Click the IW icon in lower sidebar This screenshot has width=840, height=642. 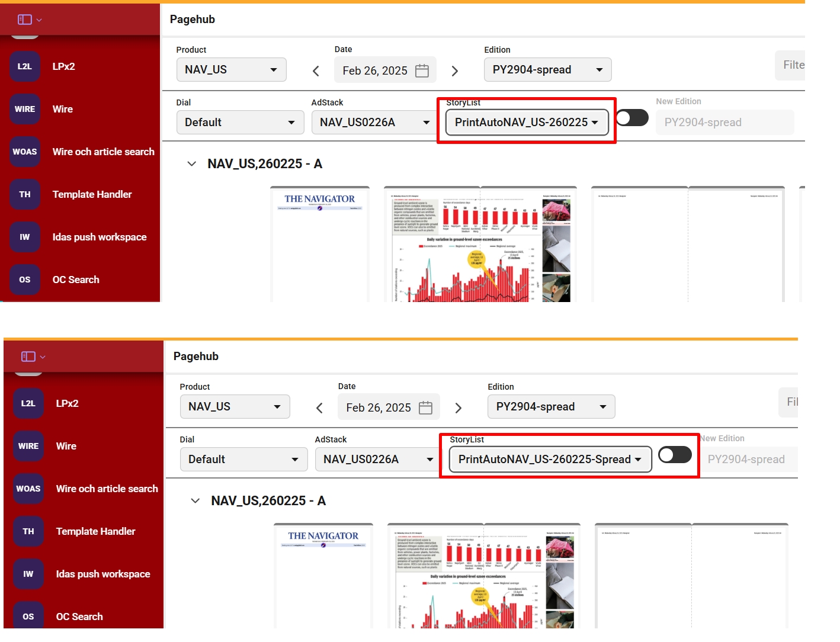(28, 574)
